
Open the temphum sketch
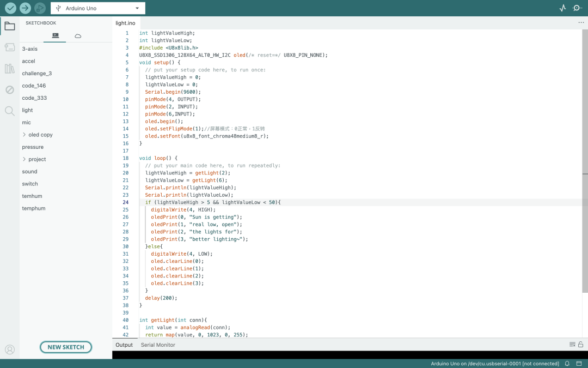click(x=34, y=208)
